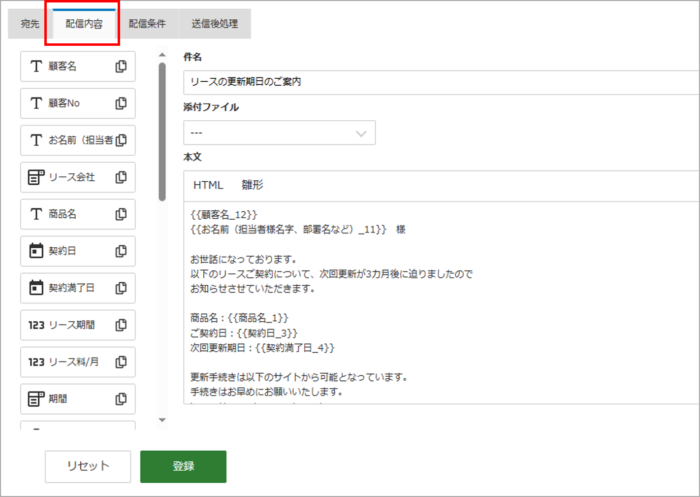Click the リセット button
This screenshot has width=700, height=497.
click(x=88, y=466)
